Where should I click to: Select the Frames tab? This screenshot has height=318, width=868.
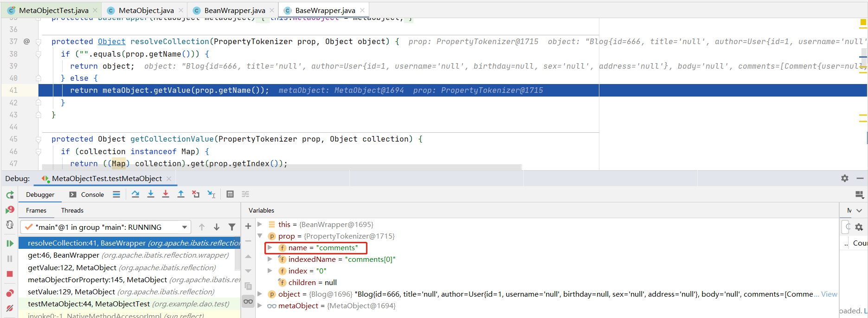tap(36, 210)
